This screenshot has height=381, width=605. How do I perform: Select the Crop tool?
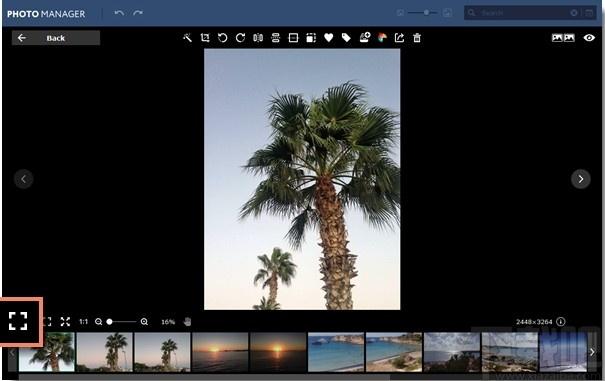205,38
